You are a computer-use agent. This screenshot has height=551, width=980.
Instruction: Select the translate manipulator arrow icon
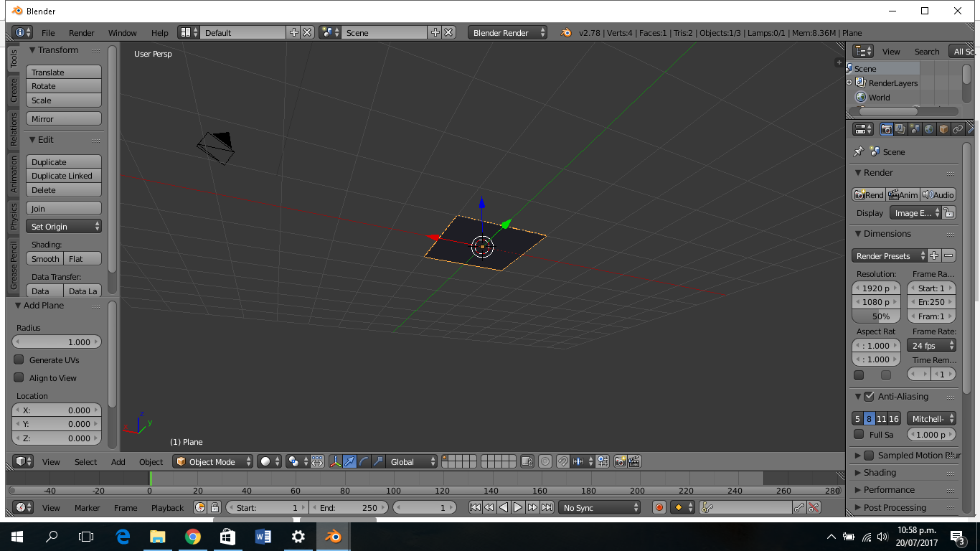point(349,462)
